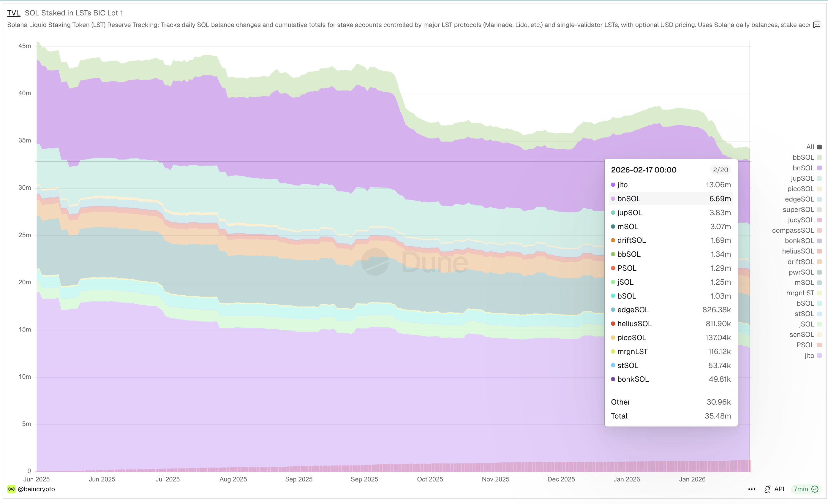
Task: Click the dark All square in the legend
Action: point(819,147)
